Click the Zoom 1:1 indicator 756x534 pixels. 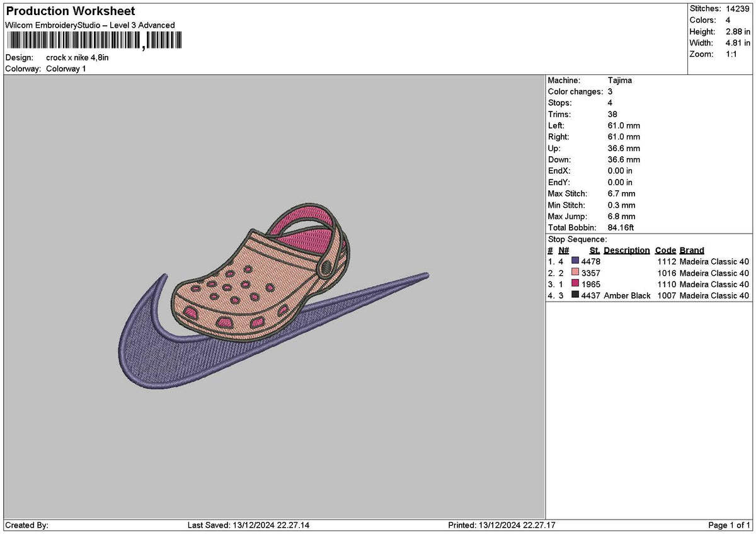tap(731, 54)
